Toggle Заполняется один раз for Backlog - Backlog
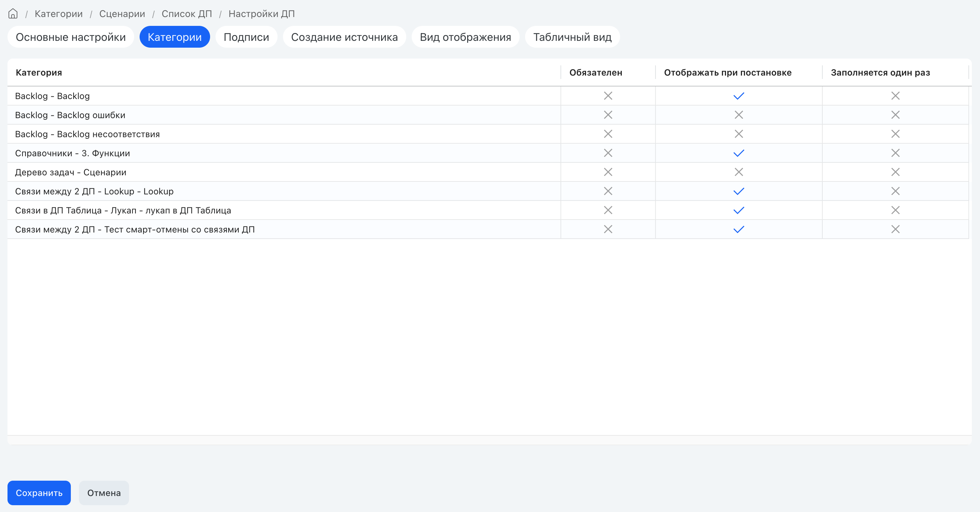 pos(896,96)
